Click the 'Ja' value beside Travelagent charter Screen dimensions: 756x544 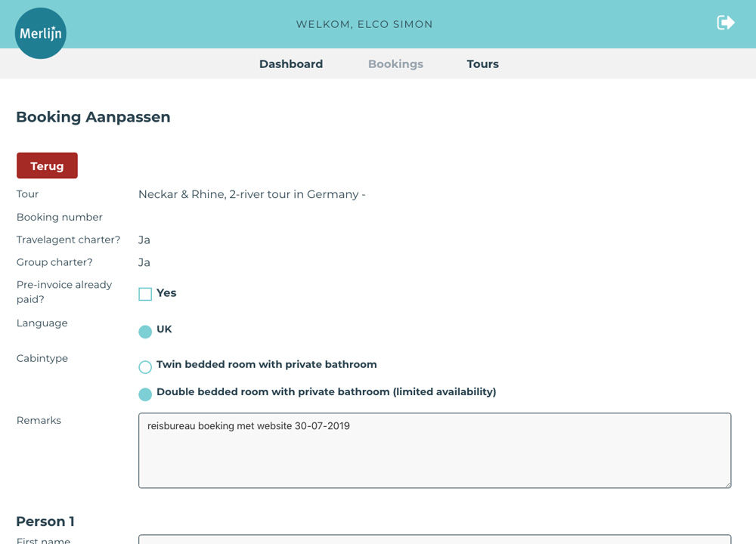click(x=144, y=240)
